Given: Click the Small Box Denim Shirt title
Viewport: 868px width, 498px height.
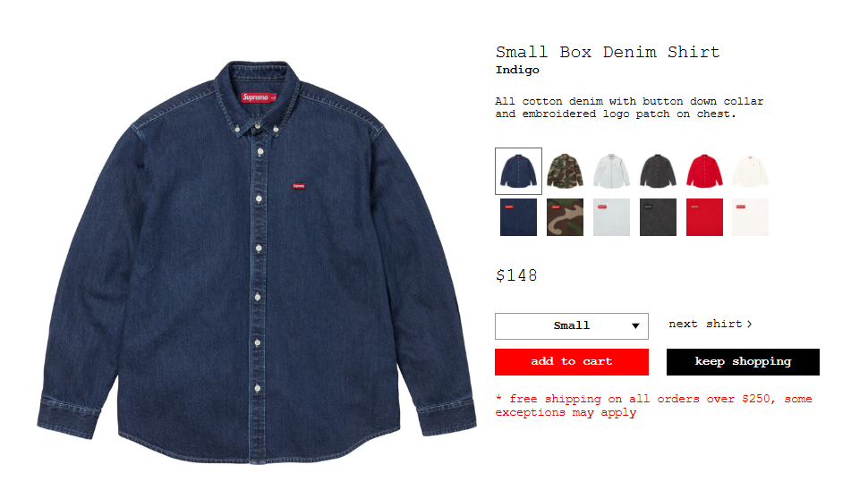Looking at the screenshot, I should 608,52.
